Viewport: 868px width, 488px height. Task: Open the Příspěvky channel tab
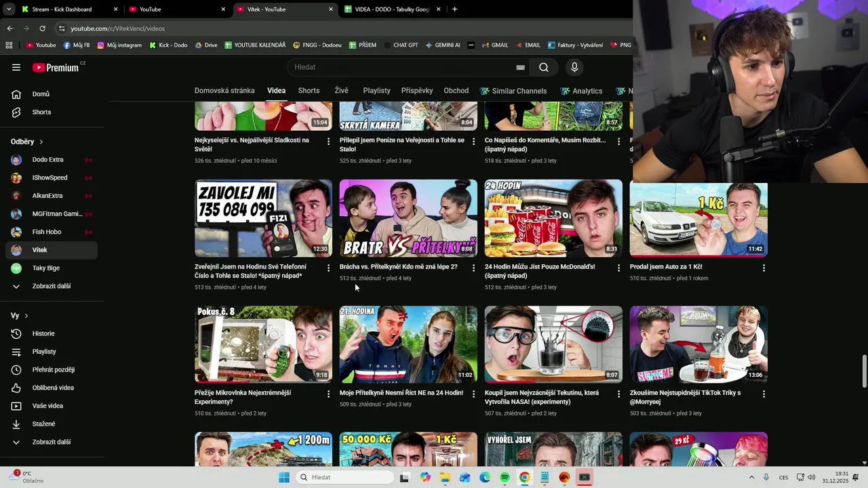click(417, 91)
